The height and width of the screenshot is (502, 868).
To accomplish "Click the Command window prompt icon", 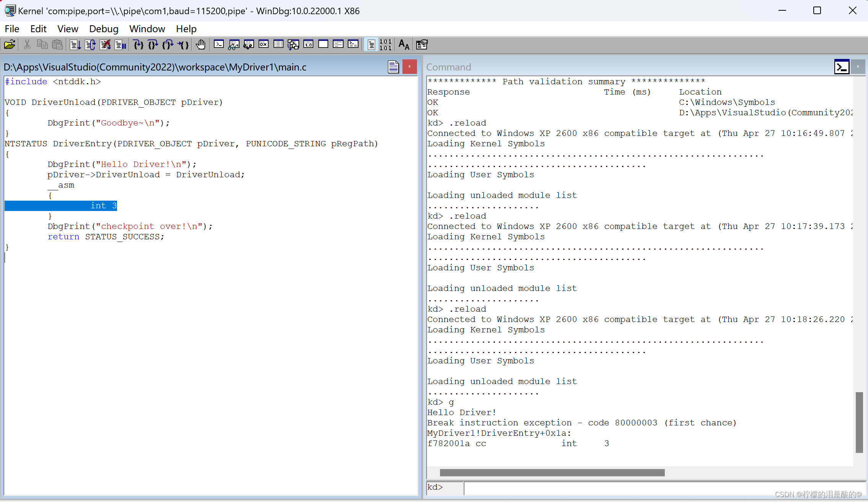I will tap(842, 67).
